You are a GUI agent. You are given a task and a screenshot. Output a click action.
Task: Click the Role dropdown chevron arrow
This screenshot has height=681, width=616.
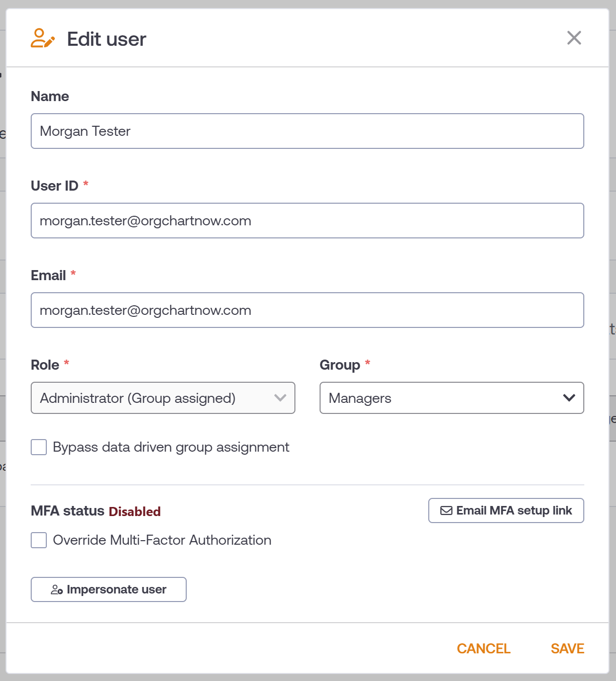point(280,398)
